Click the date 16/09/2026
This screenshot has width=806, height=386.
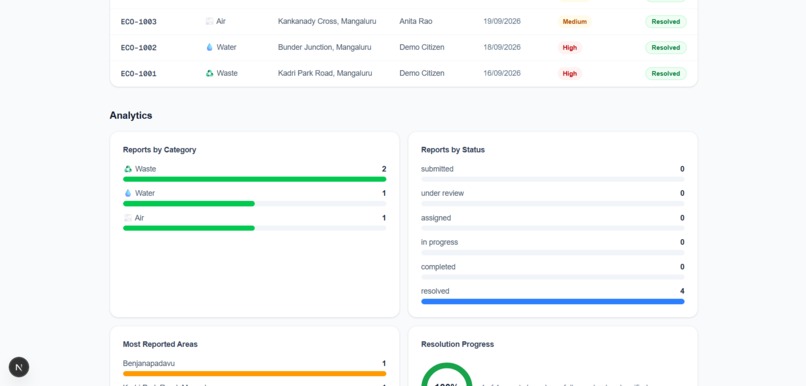502,73
